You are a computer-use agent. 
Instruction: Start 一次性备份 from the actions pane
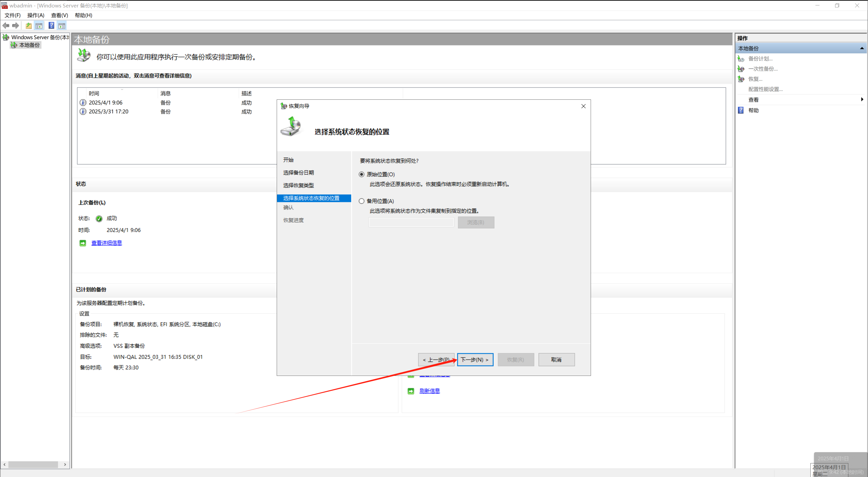(x=763, y=69)
